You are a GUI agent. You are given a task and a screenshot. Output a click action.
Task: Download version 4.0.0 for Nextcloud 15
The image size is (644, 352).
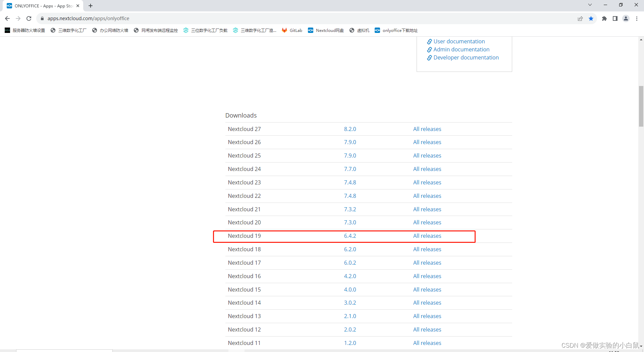350,290
